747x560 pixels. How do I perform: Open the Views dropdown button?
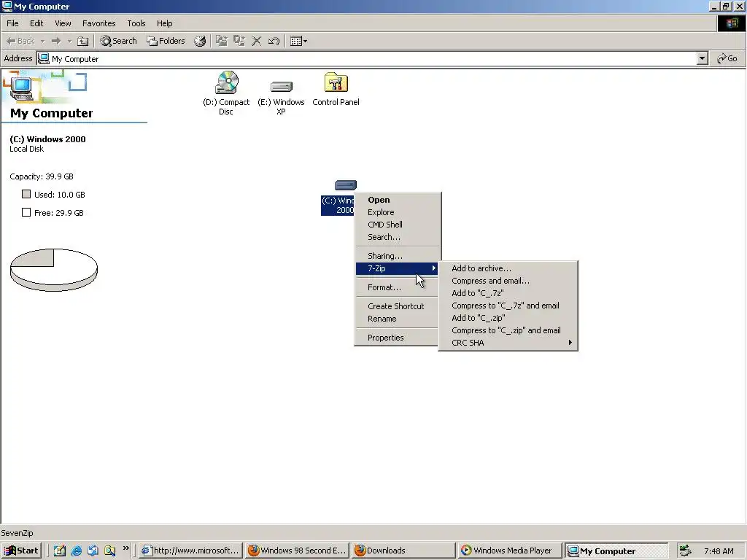click(298, 41)
